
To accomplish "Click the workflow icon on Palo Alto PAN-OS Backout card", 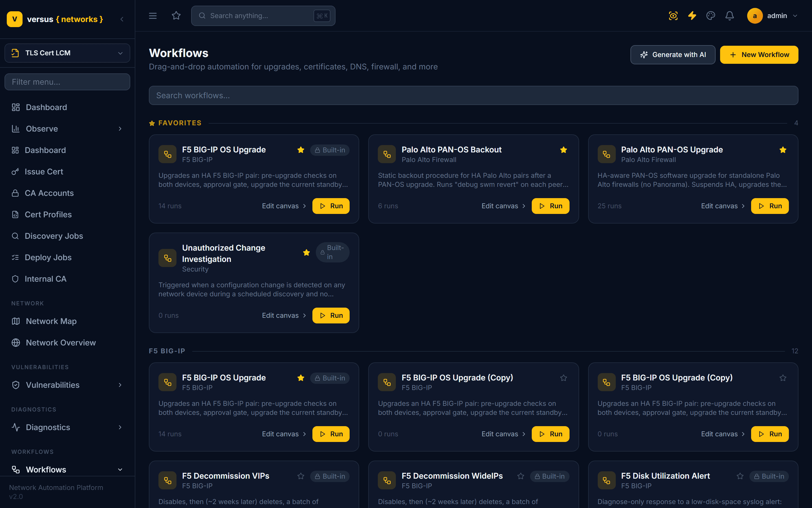I will 387,154.
